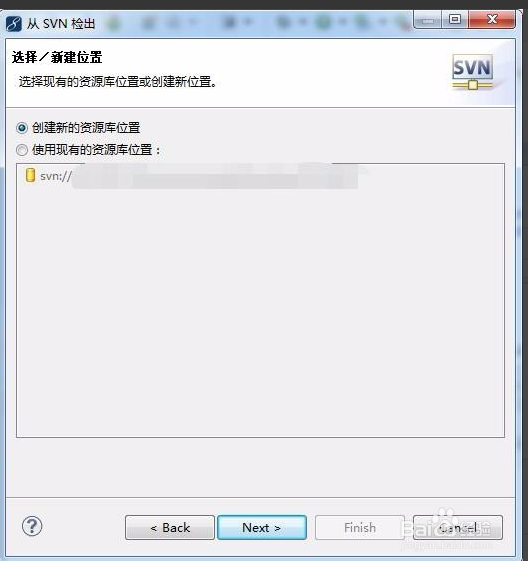Viewport: 528px width, 561px height.
Task: Click the greyed-out Finish button
Action: point(360,527)
